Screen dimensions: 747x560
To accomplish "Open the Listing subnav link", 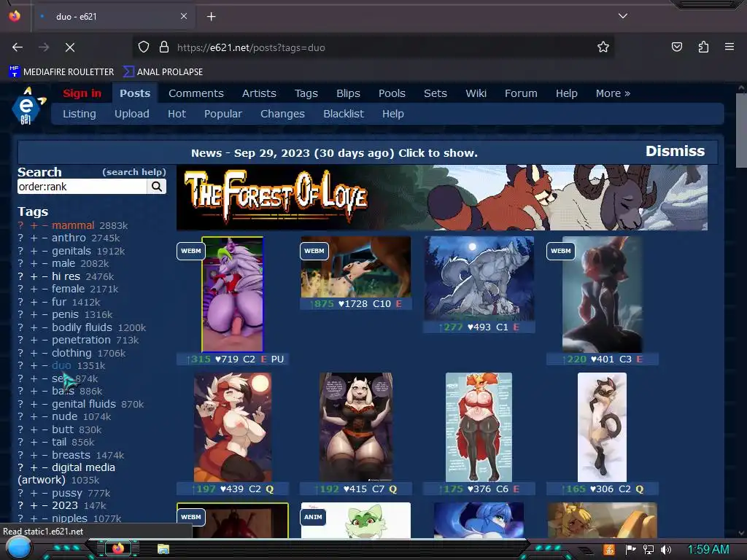I will point(79,114).
